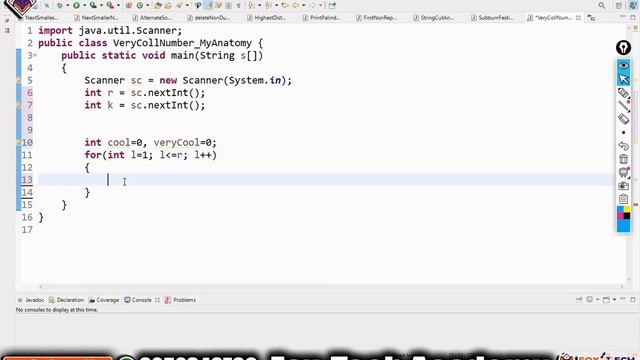The width and height of the screenshot is (640, 360).
Task: Click the Search flashlight toolbar icon
Action: point(178,5)
